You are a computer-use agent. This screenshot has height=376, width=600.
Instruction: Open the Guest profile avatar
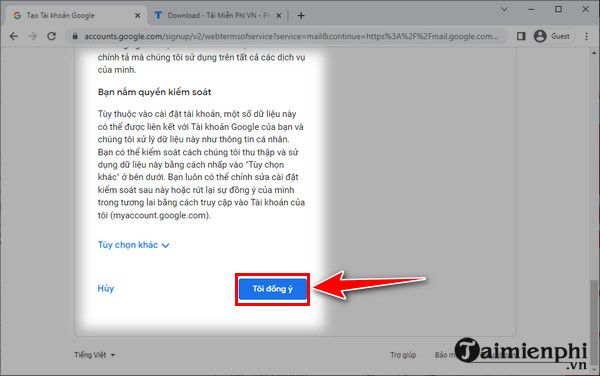click(x=540, y=36)
